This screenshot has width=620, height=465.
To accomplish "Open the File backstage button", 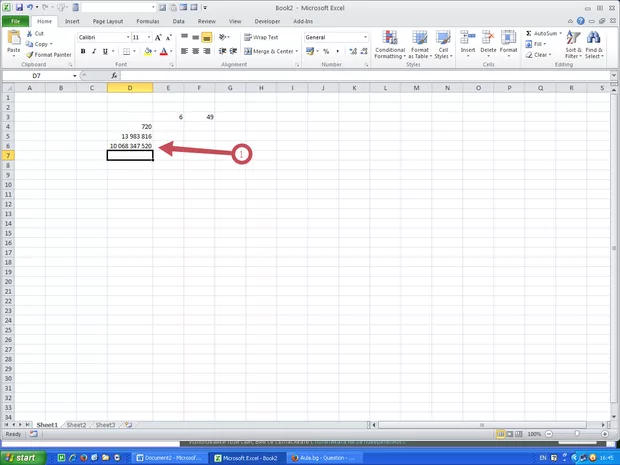I will pyautogui.click(x=16, y=20).
